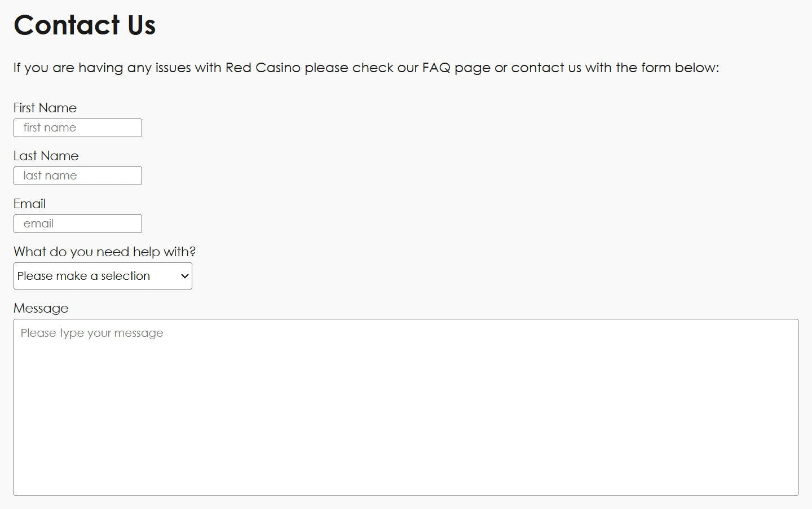Click the last name input field
Screen dimensions: 812x509
[77, 175]
